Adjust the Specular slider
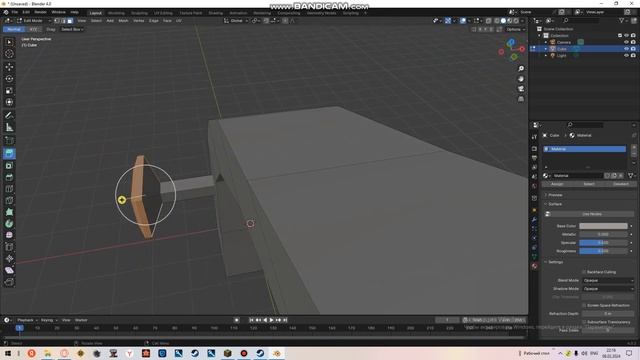This screenshot has height=360, width=640. [x=603, y=242]
